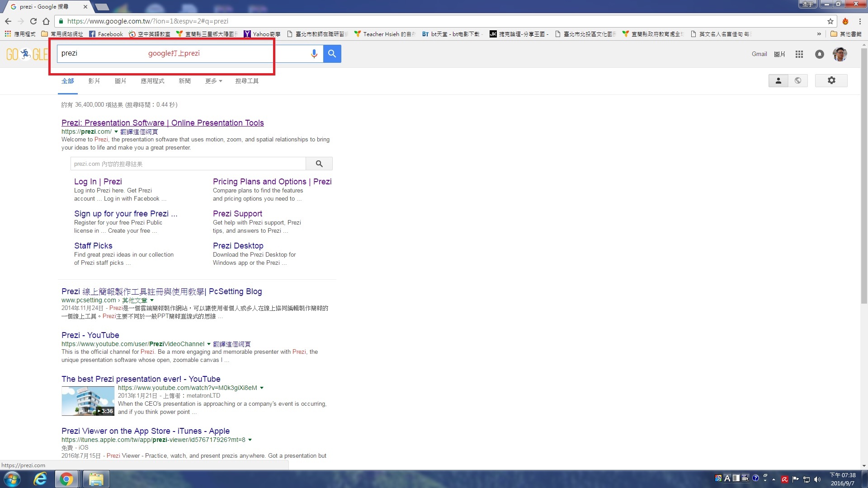Screen dimensions: 868x488
Task: Open The best Prezi presentation ever link
Action: pyautogui.click(x=141, y=379)
